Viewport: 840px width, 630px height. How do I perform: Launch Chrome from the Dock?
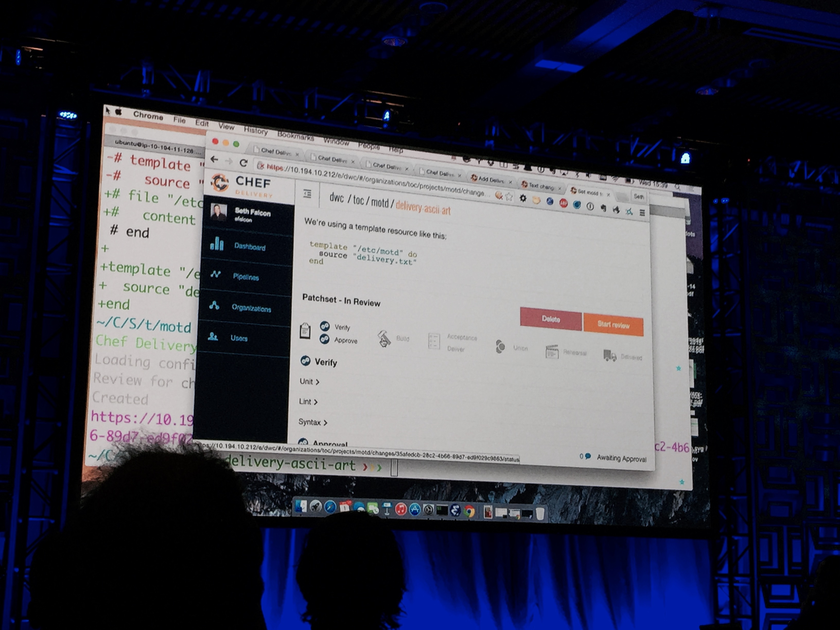click(470, 512)
